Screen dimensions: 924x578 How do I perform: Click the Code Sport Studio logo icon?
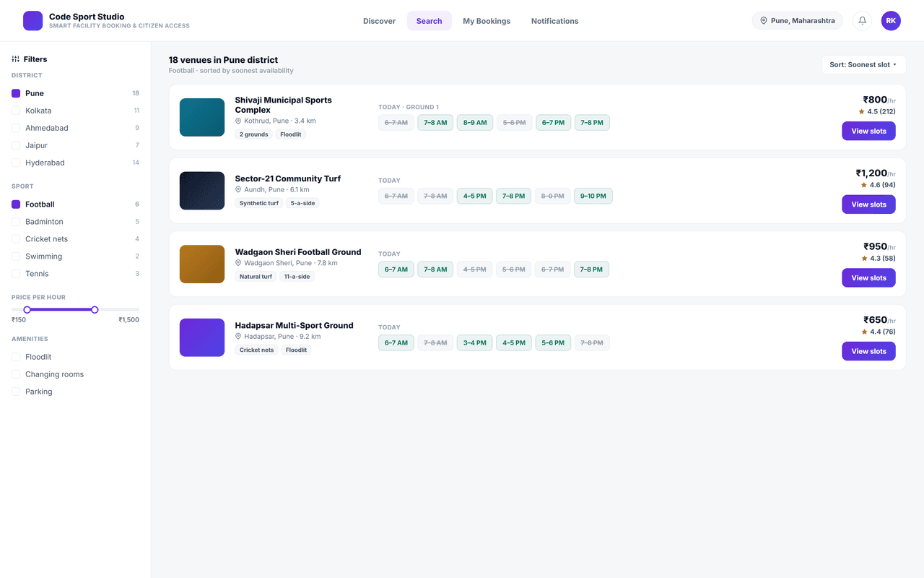tap(33, 21)
